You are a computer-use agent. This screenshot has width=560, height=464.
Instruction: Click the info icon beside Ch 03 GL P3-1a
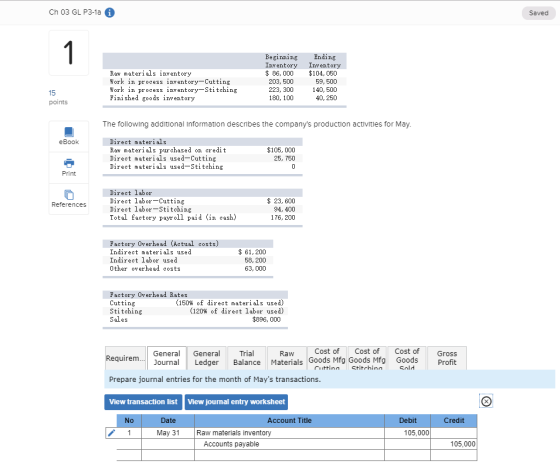point(110,13)
